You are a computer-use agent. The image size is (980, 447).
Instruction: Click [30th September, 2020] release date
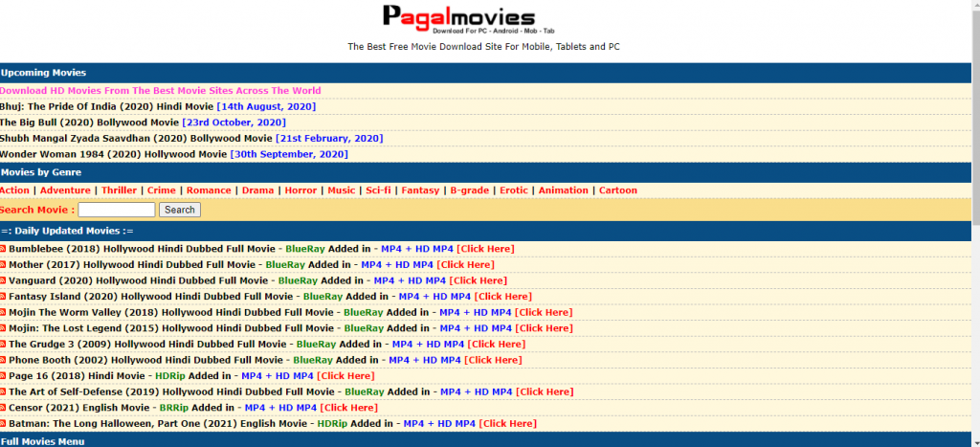[289, 154]
